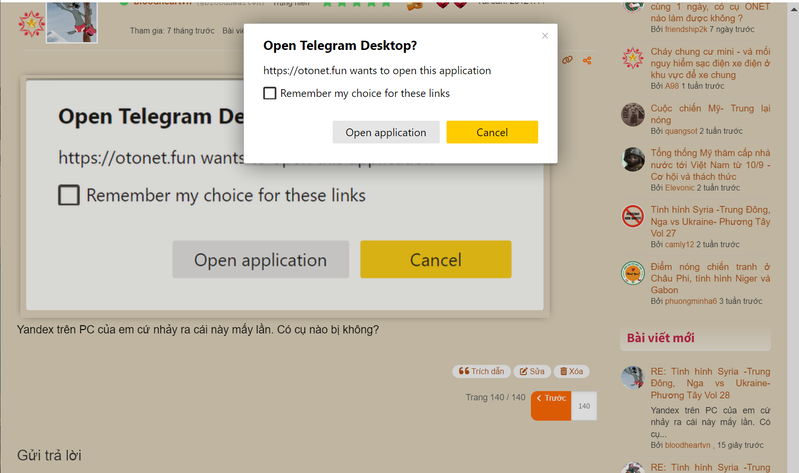Click text 'Tham gia: 7 tháng trước'
The width and height of the screenshot is (799, 473).
coord(172,31)
